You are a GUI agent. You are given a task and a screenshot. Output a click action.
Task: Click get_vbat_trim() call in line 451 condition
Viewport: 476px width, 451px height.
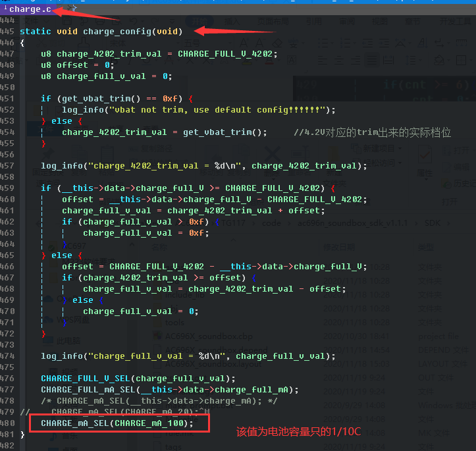[x=101, y=99]
